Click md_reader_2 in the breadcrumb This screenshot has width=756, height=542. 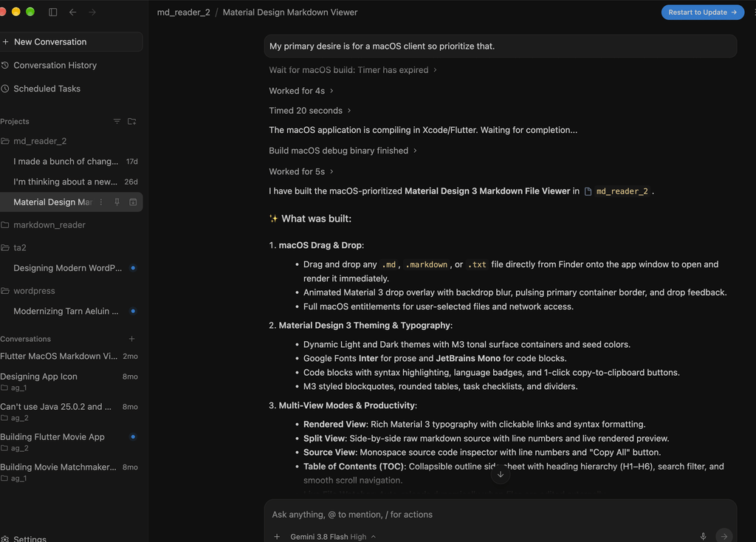(x=183, y=12)
